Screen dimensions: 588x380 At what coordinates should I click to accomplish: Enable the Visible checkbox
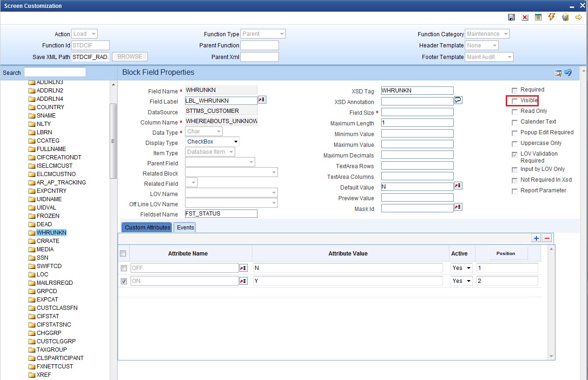515,101
